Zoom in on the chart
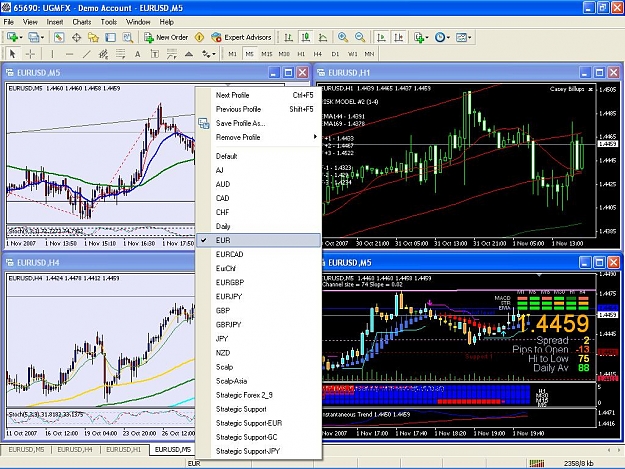The image size is (625, 469). pos(342,37)
